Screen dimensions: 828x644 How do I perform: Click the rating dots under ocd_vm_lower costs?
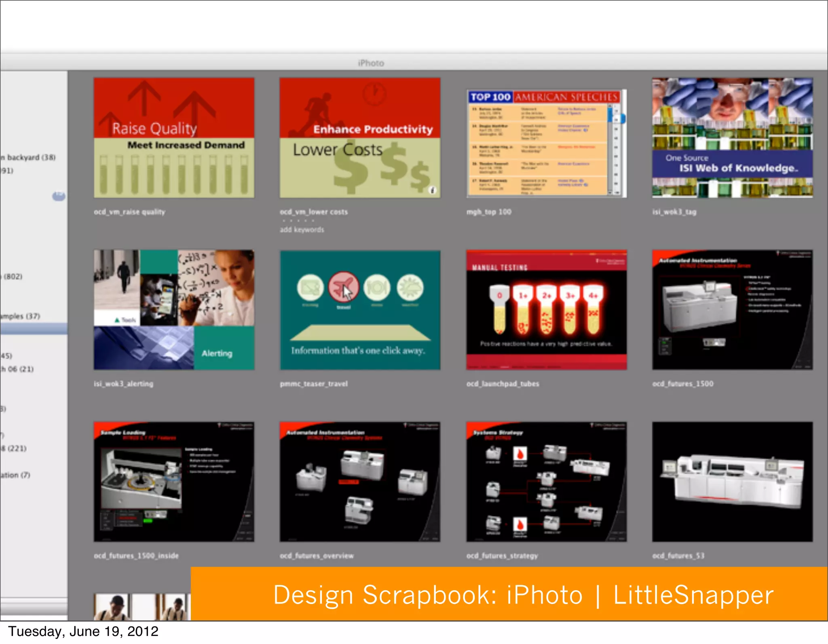[x=298, y=221]
